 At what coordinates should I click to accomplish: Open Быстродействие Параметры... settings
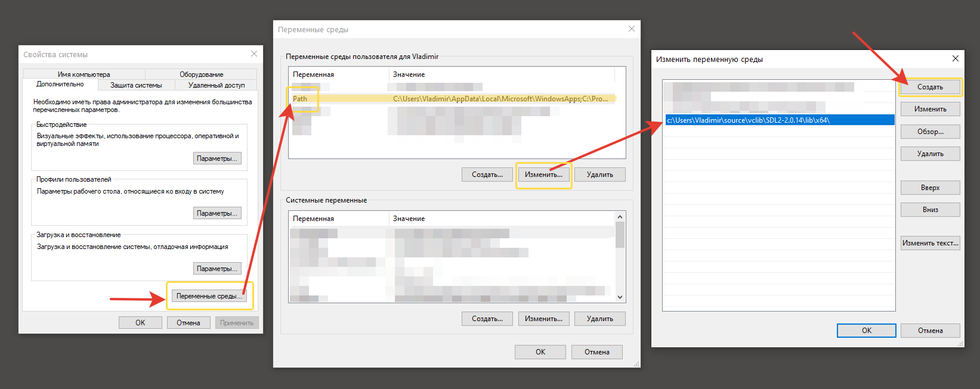pyautogui.click(x=217, y=158)
